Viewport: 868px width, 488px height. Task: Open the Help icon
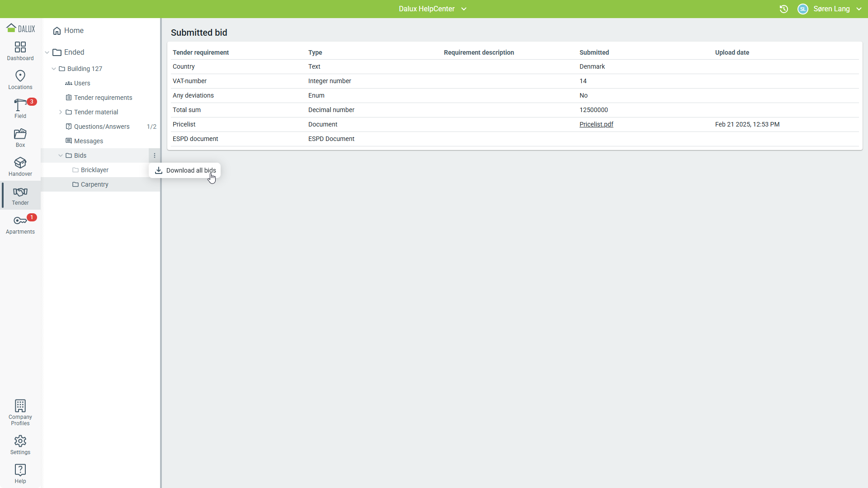click(20, 474)
